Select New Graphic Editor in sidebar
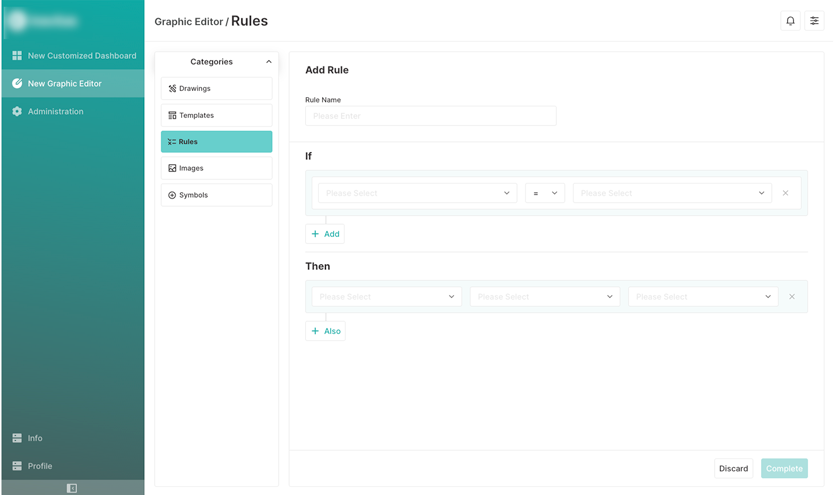This screenshot has width=834, height=495. pos(64,84)
